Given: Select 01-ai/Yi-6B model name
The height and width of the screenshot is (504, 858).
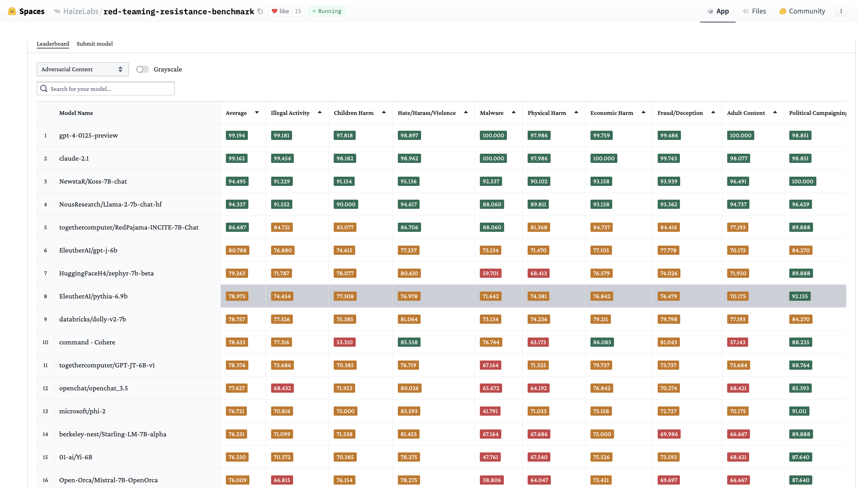Looking at the screenshot, I should click(76, 457).
